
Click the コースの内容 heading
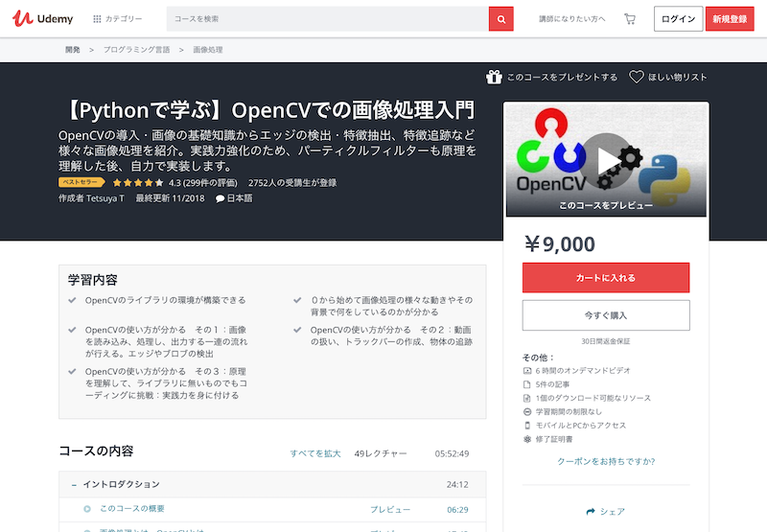pyautogui.click(x=96, y=451)
